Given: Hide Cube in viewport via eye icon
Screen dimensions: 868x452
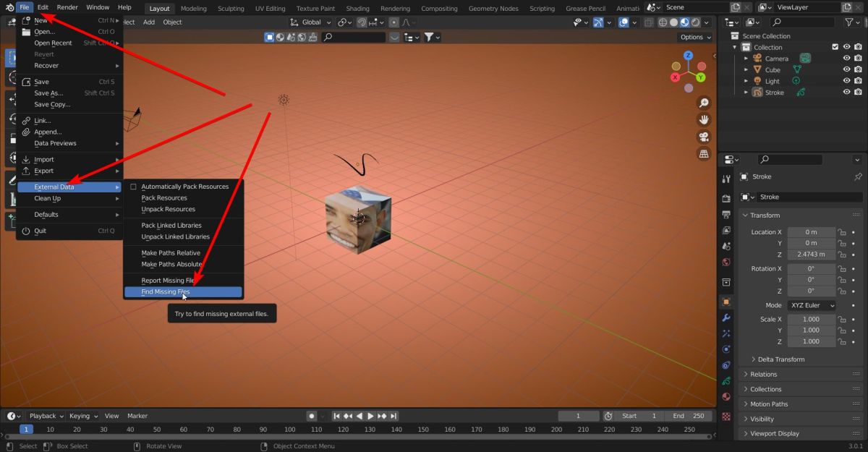Looking at the screenshot, I should [x=846, y=70].
